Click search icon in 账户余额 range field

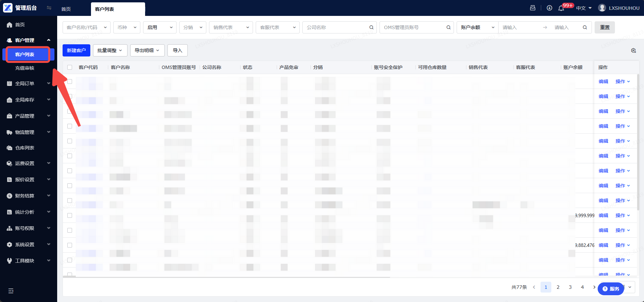click(x=585, y=27)
